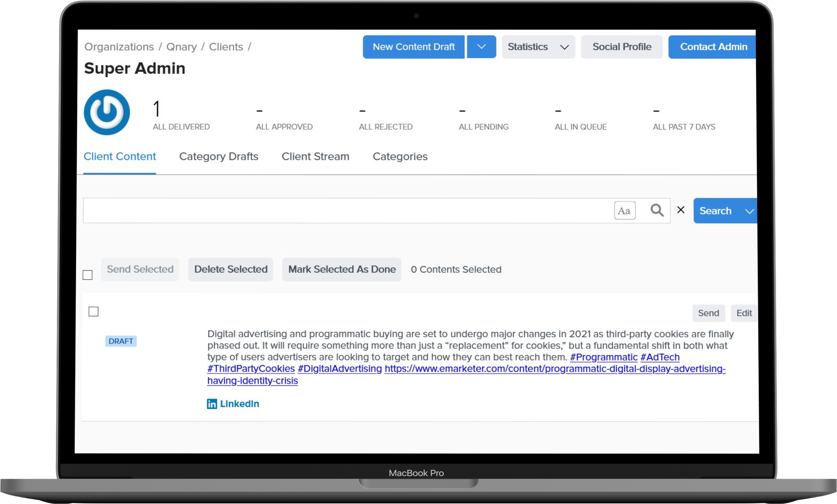Click the Super Admin power avatar
The width and height of the screenshot is (837, 504).
pos(107,112)
